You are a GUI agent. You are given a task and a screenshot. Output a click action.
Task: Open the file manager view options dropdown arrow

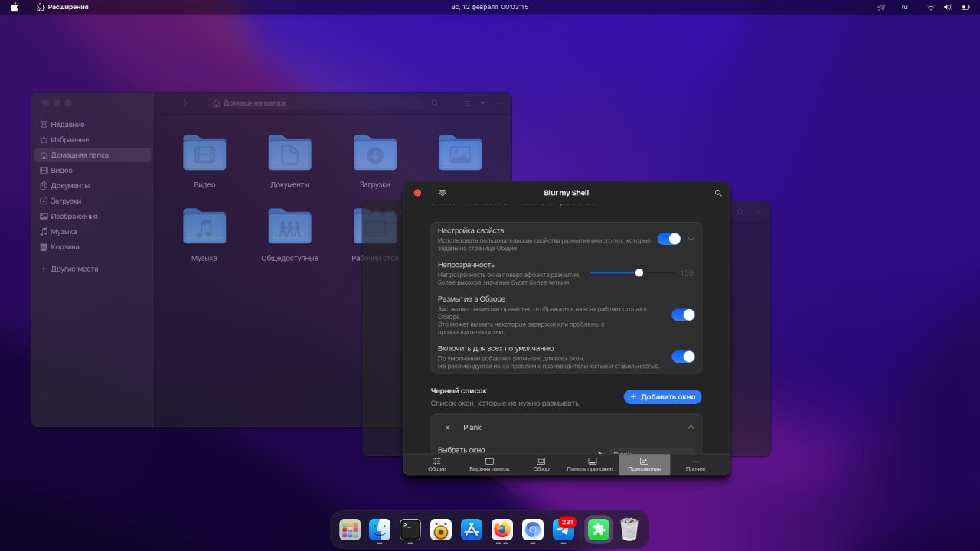[x=482, y=103]
